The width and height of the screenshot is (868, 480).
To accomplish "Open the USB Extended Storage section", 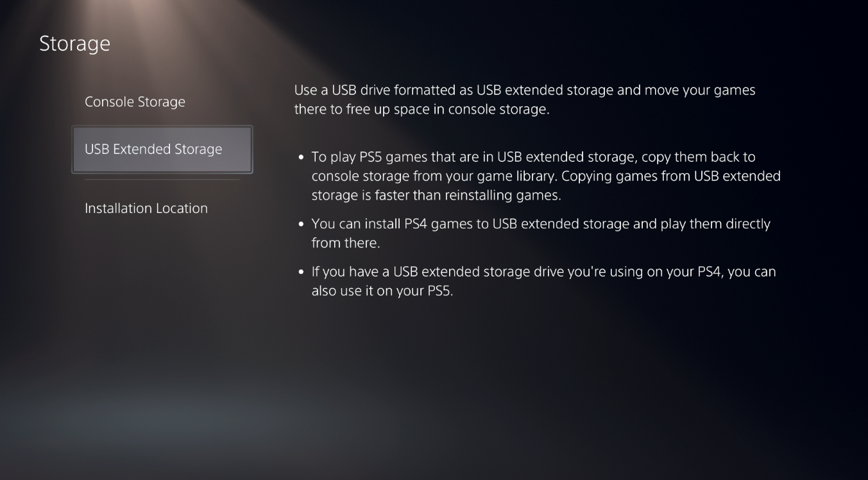I will tap(153, 149).
